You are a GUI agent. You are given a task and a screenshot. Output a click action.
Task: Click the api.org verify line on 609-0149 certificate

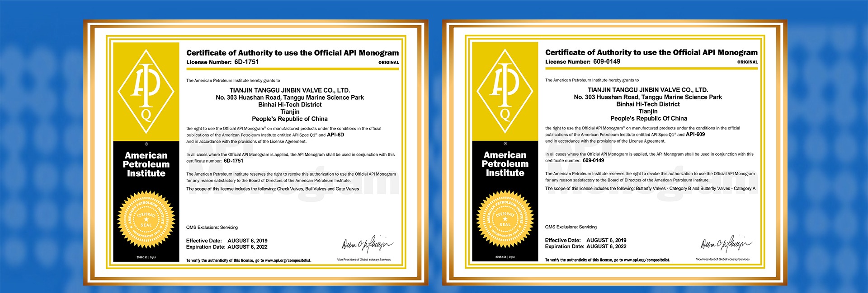[x=608, y=260]
